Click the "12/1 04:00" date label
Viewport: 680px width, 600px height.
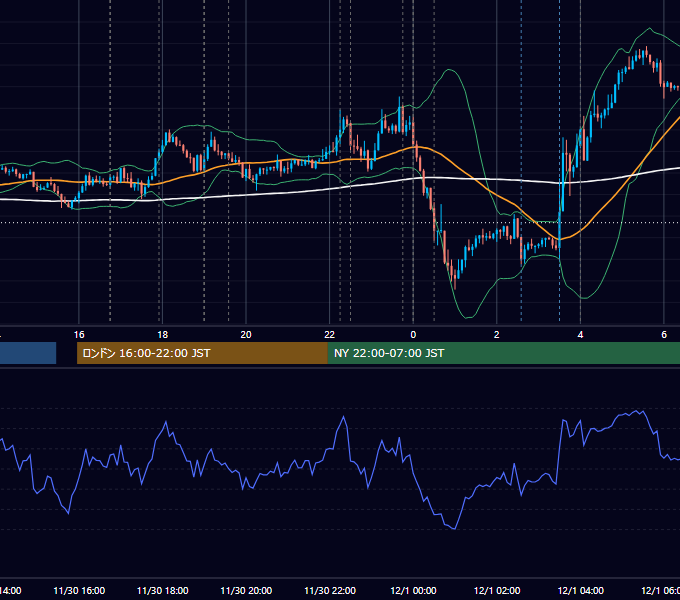(581, 590)
